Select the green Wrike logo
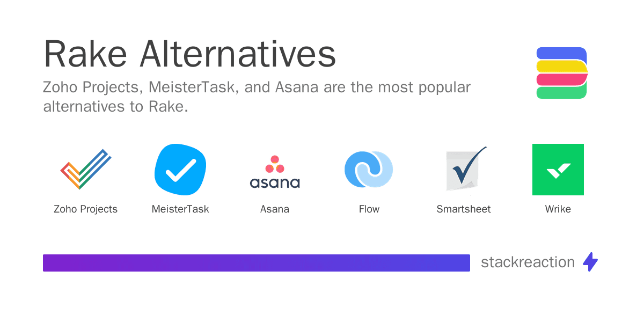This screenshot has height=322, width=644. 558,170
